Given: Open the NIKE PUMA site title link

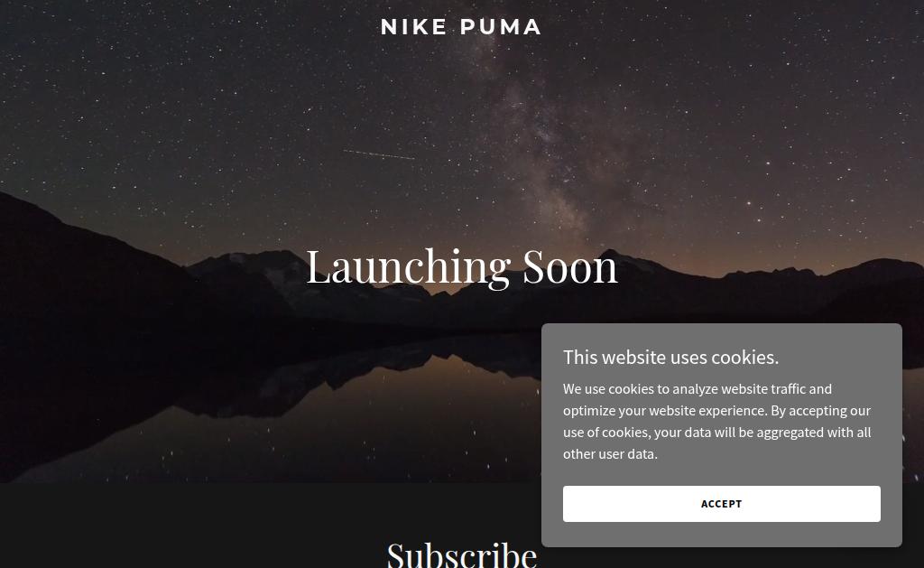Looking at the screenshot, I should click(461, 27).
